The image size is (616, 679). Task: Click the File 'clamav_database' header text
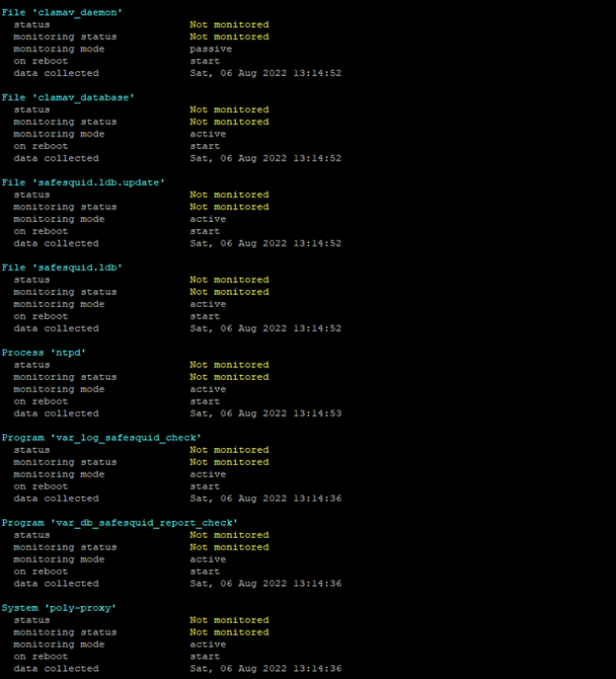pyautogui.click(x=68, y=97)
